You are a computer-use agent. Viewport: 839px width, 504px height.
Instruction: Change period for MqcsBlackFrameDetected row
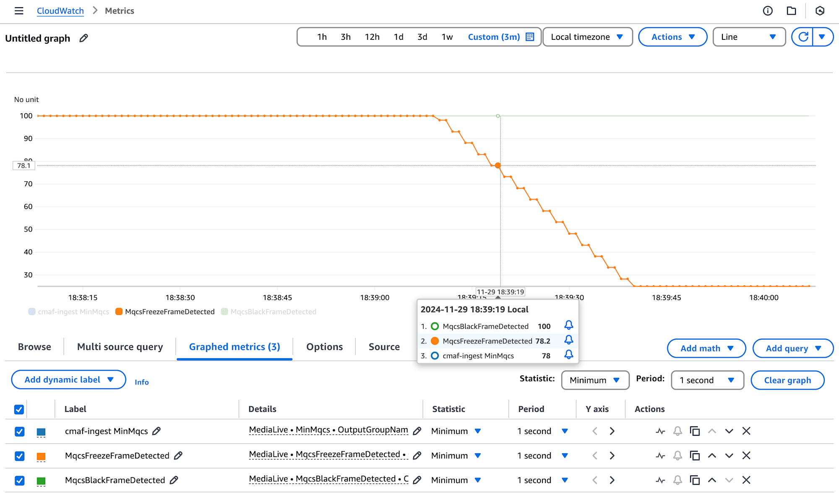click(x=543, y=480)
